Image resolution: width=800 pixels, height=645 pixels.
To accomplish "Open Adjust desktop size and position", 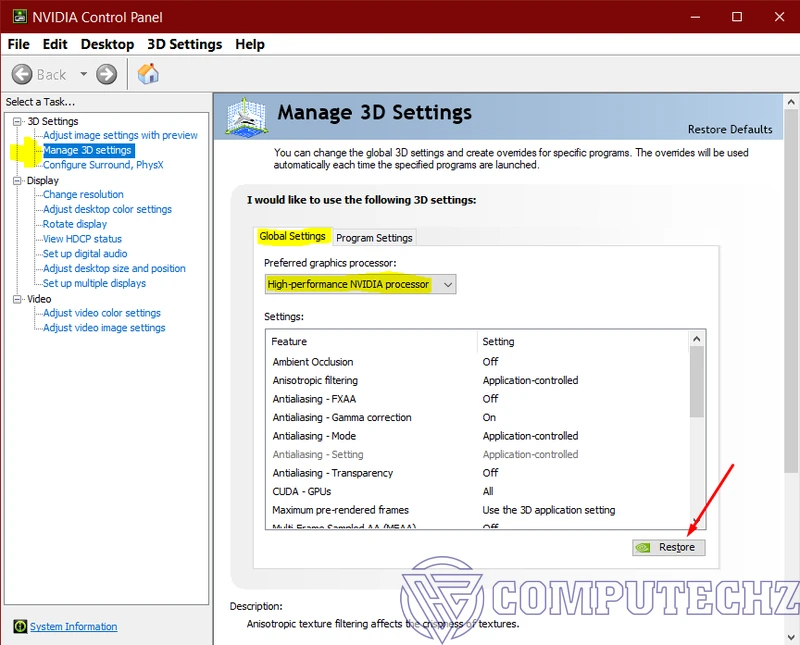I will point(114,268).
